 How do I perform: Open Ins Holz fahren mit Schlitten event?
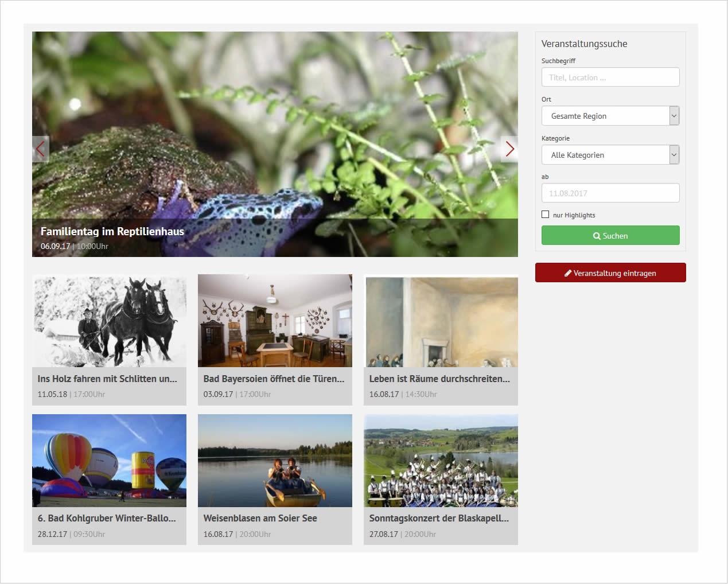pos(107,379)
